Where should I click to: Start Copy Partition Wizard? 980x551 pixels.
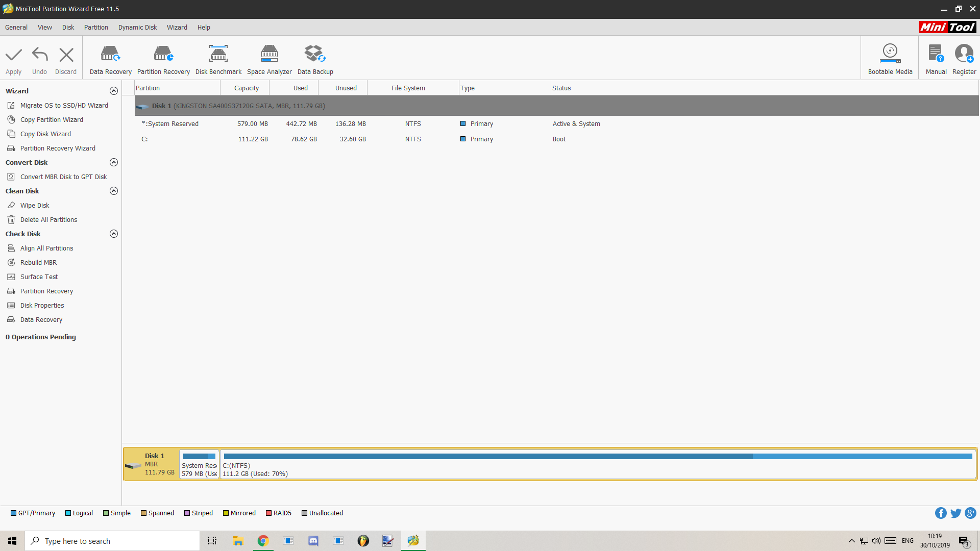pos(52,119)
